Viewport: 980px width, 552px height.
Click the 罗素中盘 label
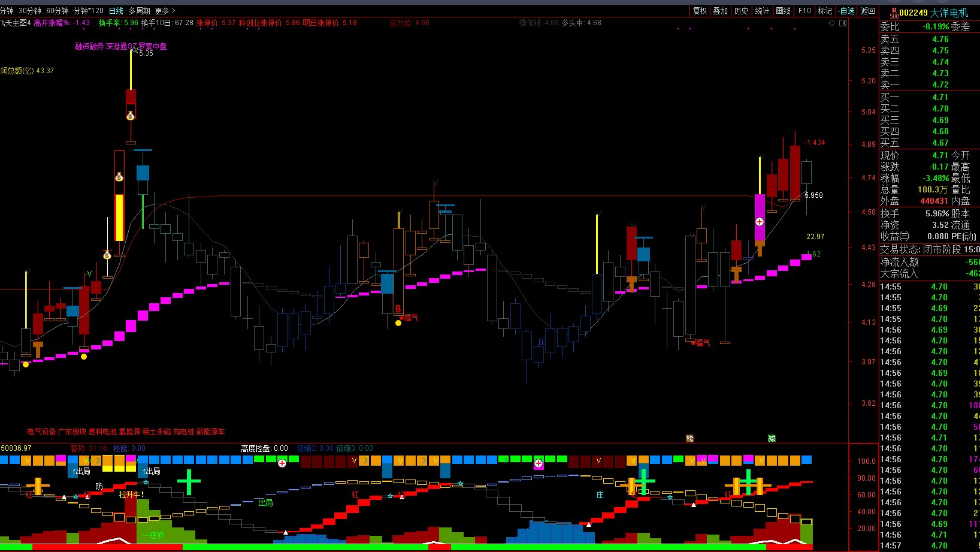point(153,46)
